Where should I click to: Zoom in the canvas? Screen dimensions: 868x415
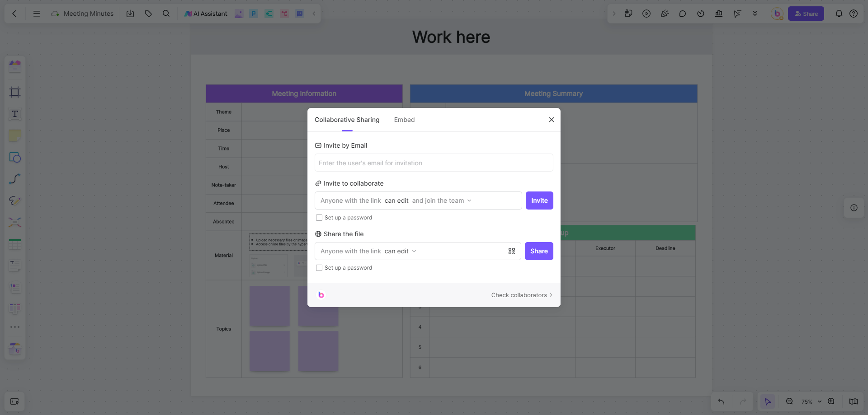[831, 401]
